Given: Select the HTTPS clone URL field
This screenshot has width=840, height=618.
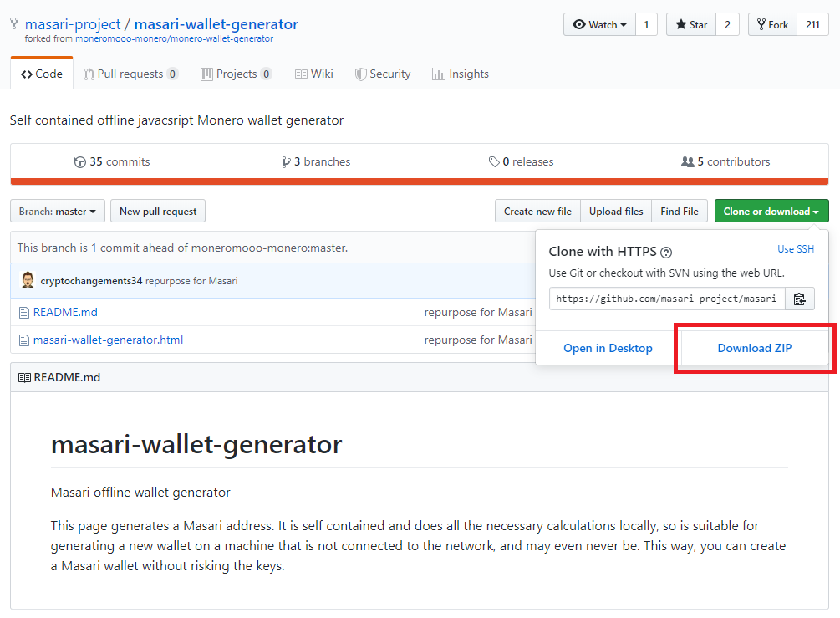Looking at the screenshot, I should 667,299.
